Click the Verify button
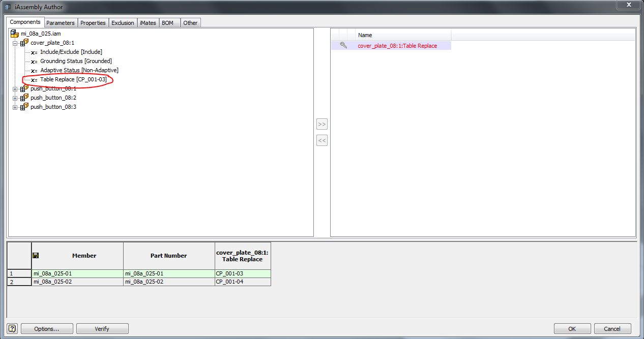Screen dimensions: 644x339 coord(102,328)
